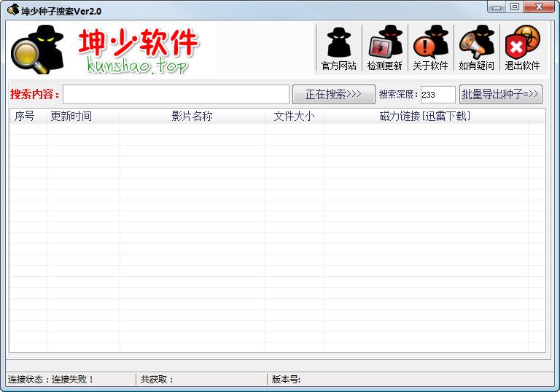This screenshot has height=392, width=560.
Task: Open the 关于软件 about software icon
Action: (x=430, y=48)
